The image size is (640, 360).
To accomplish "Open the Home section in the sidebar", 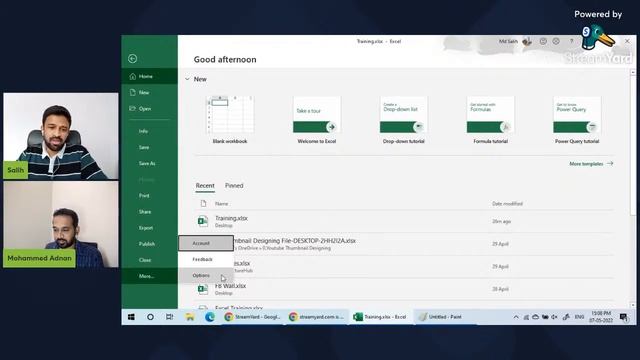I will point(149,76).
